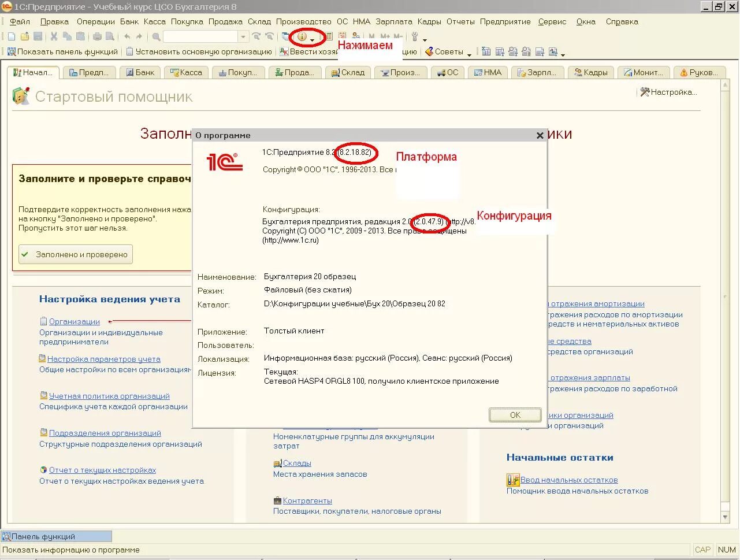Click the About program info icon
This screenshot has height=560, width=740.
click(x=302, y=36)
